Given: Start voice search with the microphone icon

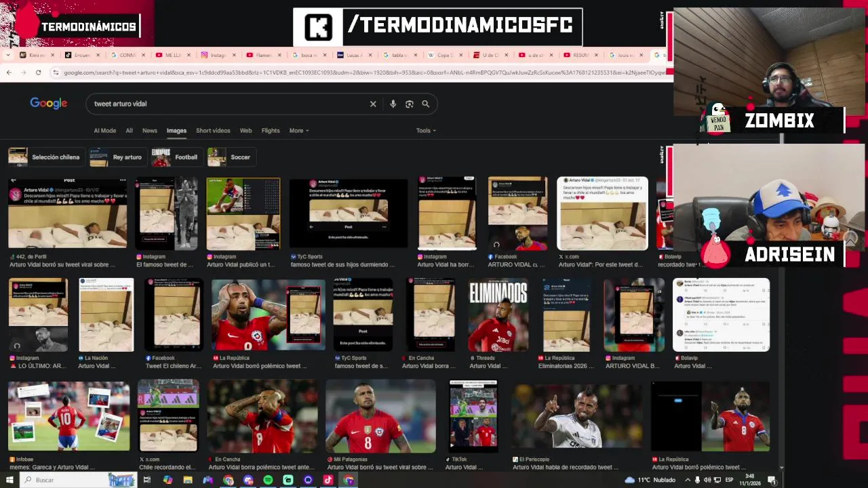Looking at the screenshot, I should tap(393, 104).
